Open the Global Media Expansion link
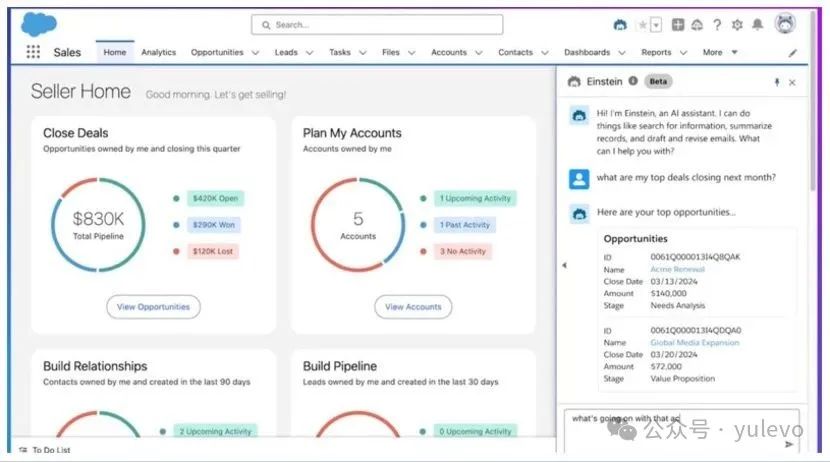This screenshot has height=462, width=830. coord(695,343)
